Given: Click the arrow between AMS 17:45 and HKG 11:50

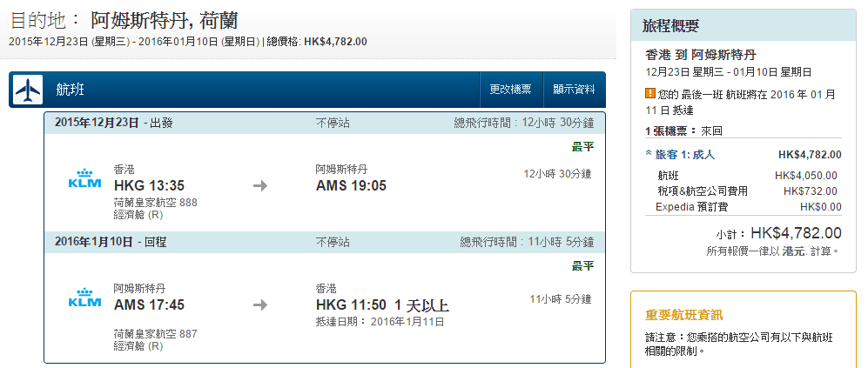Looking at the screenshot, I should [x=259, y=305].
